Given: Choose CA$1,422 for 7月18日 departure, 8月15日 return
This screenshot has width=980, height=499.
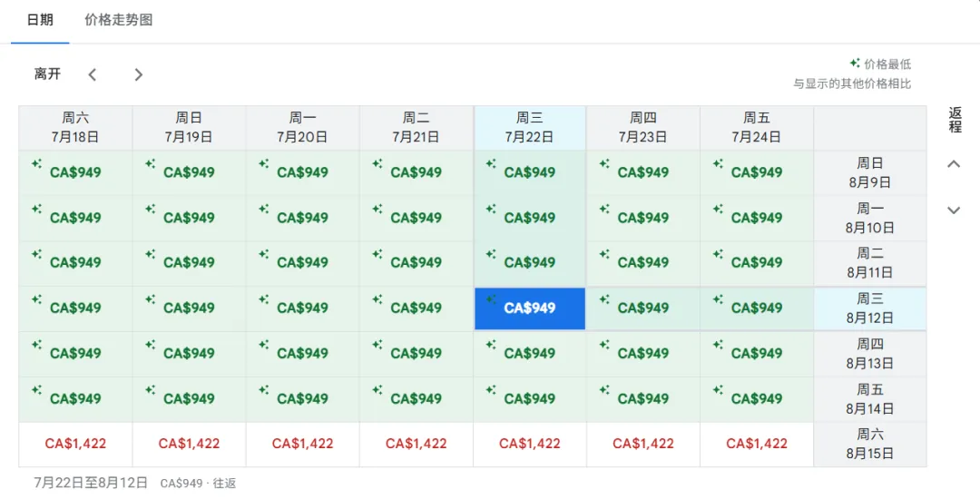Looking at the screenshot, I should pos(75,444).
